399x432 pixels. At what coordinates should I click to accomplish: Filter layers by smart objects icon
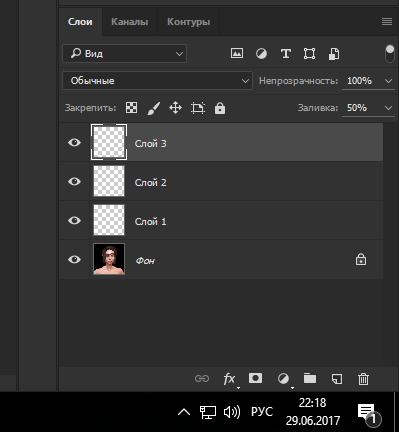pos(334,54)
